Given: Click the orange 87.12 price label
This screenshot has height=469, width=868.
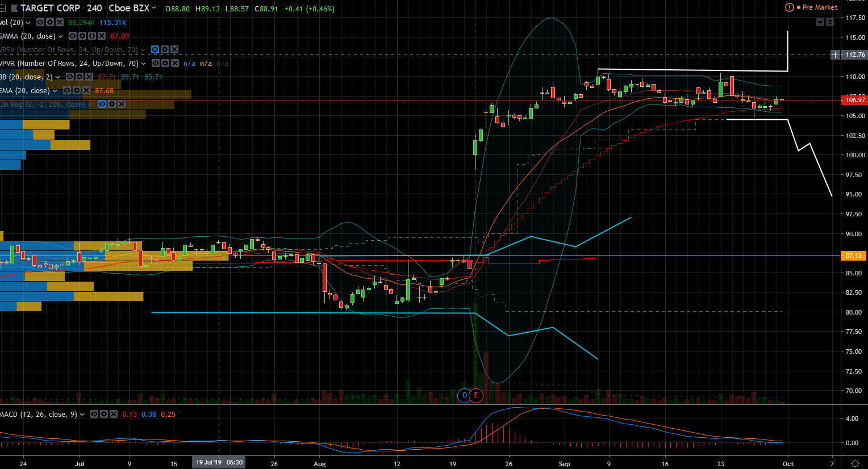Looking at the screenshot, I should [x=854, y=256].
